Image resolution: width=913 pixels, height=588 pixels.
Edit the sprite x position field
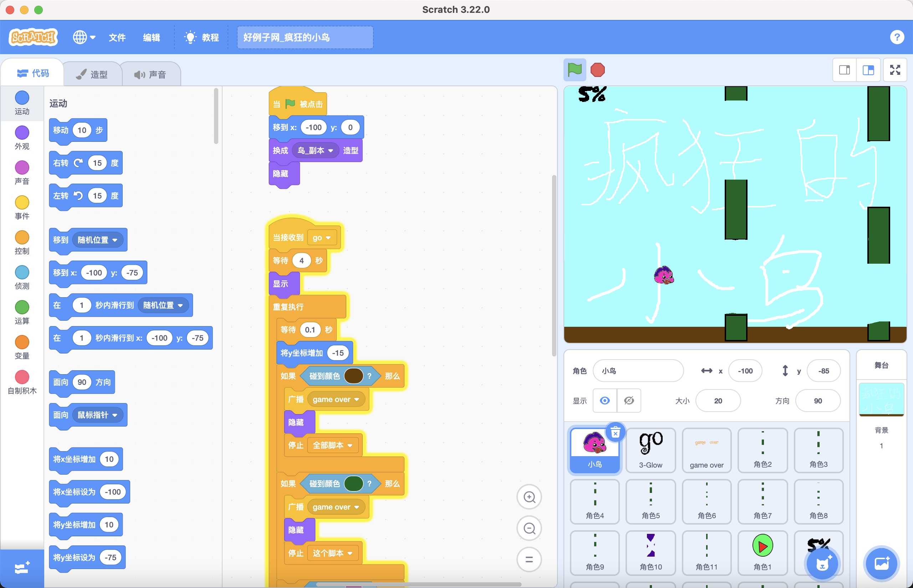coord(745,370)
